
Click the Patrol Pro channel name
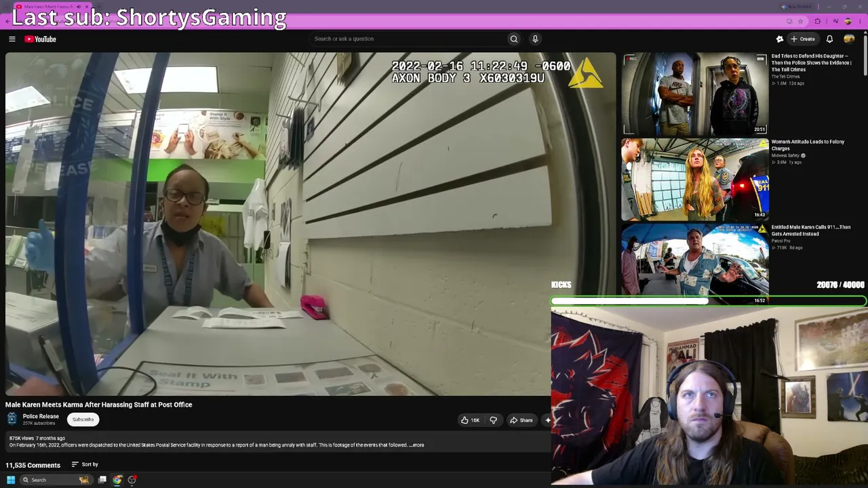[x=781, y=241]
